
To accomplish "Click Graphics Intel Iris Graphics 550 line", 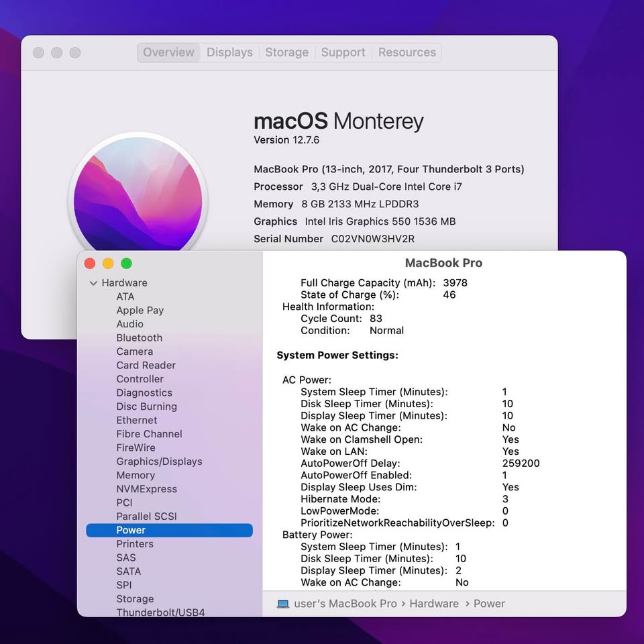I will [355, 222].
